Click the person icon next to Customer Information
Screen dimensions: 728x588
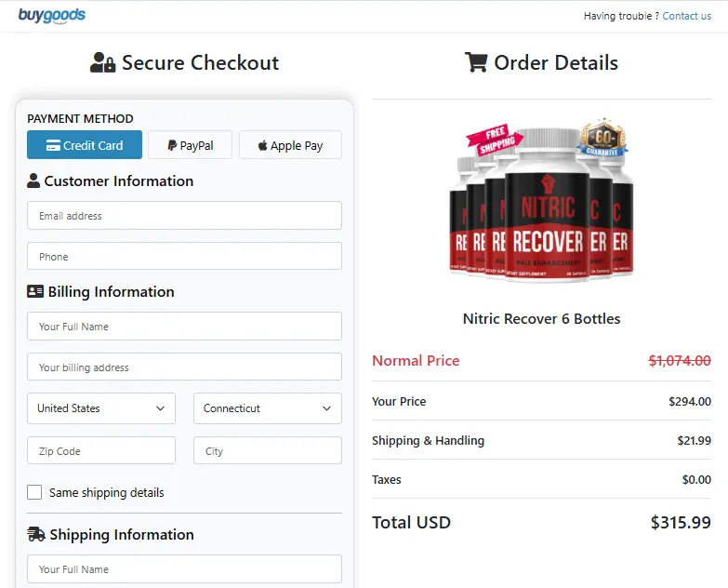point(33,180)
